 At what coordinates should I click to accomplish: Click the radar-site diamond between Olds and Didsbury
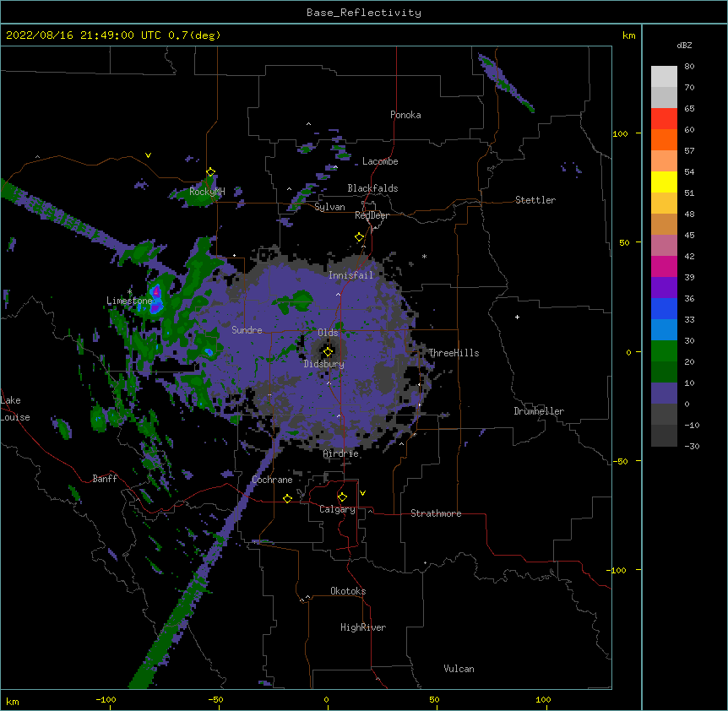(328, 351)
